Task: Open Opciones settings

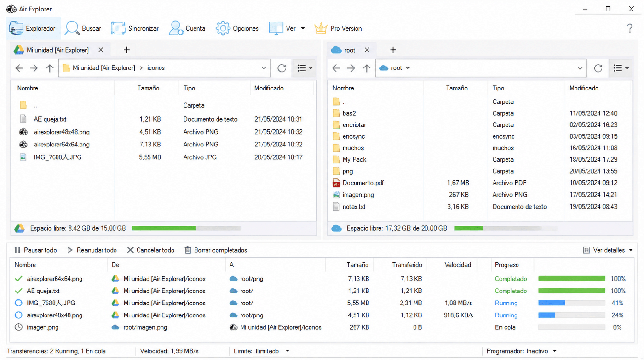Action: point(237,28)
